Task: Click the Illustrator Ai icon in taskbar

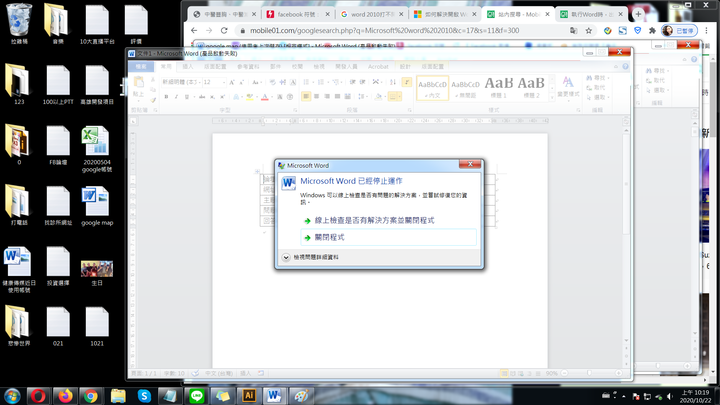Action: [249, 396]
